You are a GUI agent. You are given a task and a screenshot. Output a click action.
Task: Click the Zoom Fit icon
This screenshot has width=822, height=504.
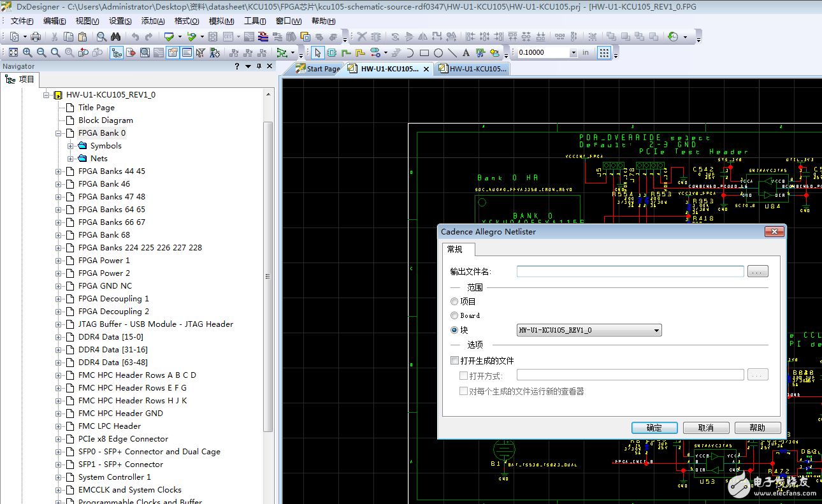13,52
